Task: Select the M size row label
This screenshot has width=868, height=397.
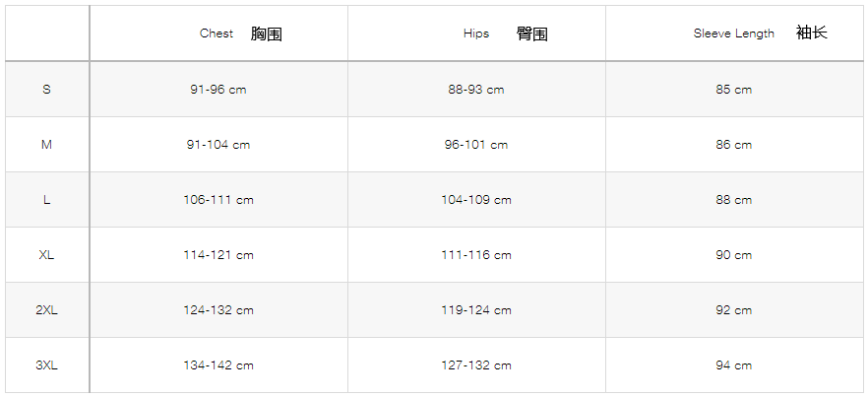Action: tap(46, 145)
